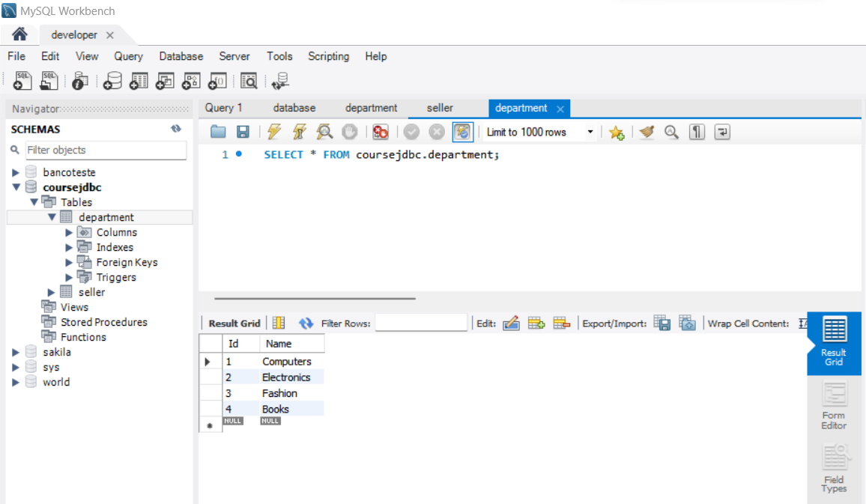The image size is (866, 504).
Task: Click the Home tab house icon
Action: (19, 34)
